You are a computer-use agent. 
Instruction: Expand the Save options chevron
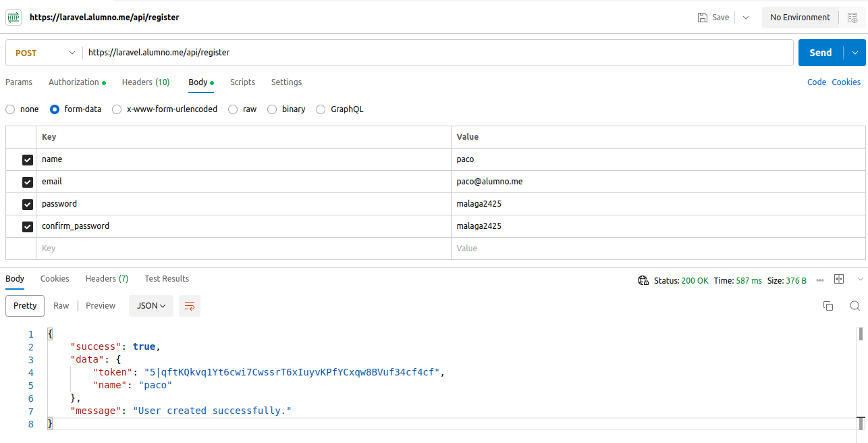coord(746,18)
